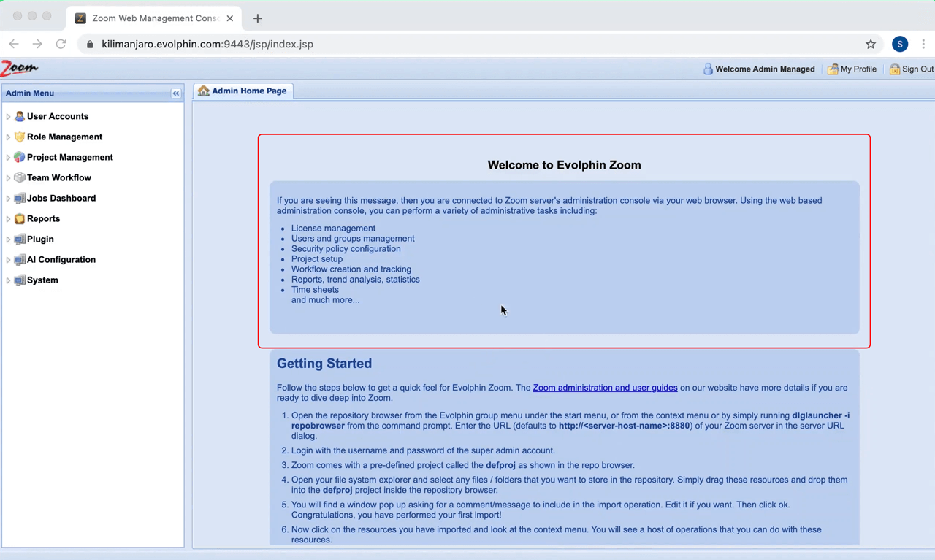Screen dimensions: 935x560
Task: Switch to the Admin Home Page tab
Action: pyautogui.click(x=243, y=91)
